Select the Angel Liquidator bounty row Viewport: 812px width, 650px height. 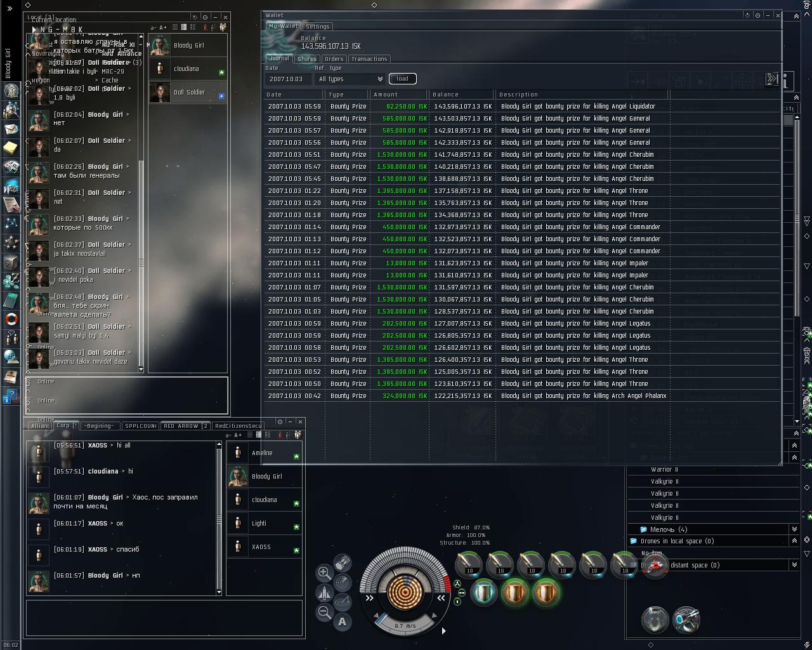521,106
